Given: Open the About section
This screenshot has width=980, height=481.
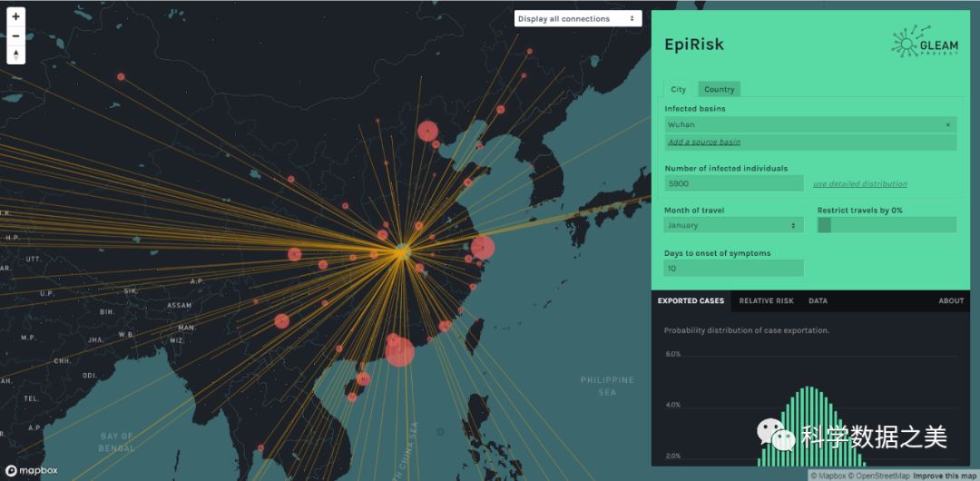Looking at the screenshot, I should click(951, 301).
